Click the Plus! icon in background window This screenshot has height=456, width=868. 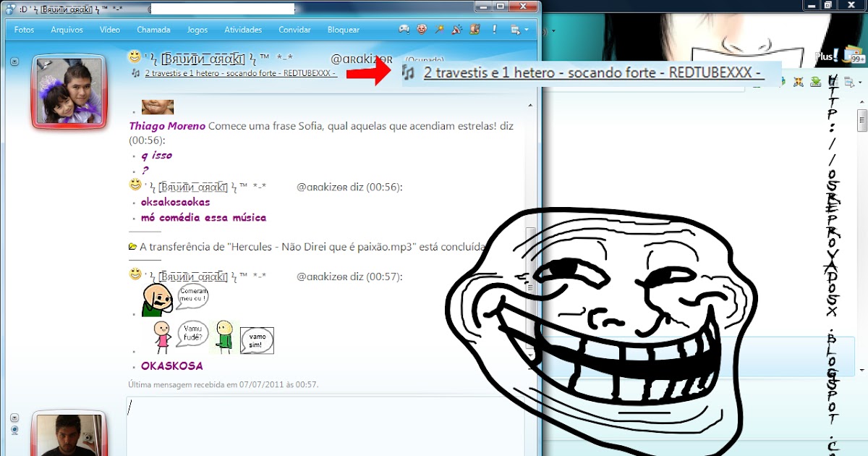click(x=827, y=56)
